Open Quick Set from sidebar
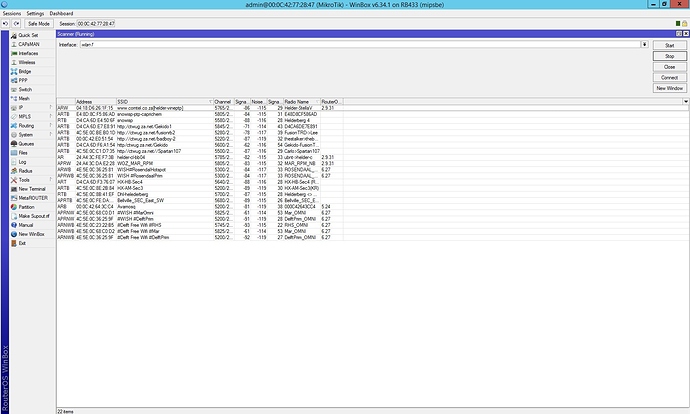 tap(27, 34)
